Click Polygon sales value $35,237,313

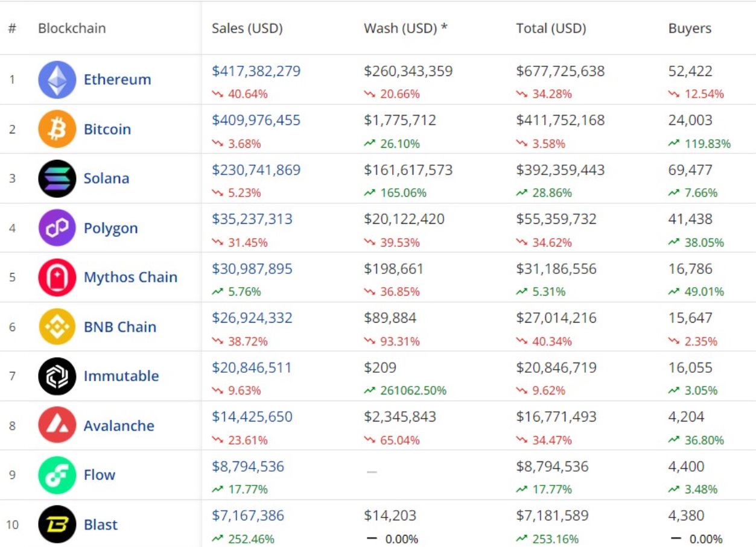(252, 220)
